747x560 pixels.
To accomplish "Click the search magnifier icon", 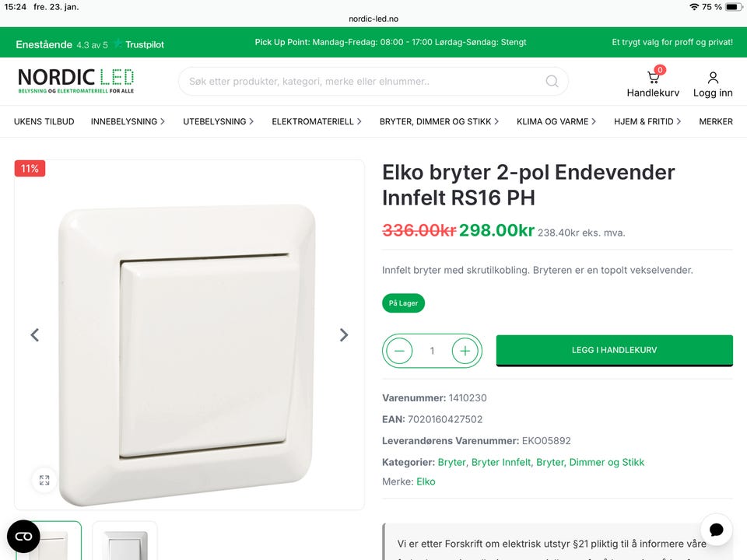I will 552,82.
